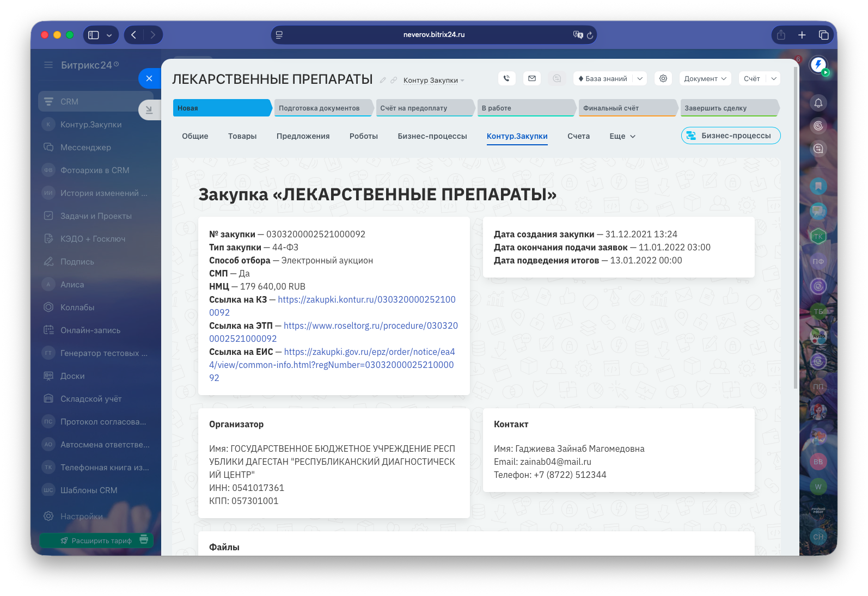Open the browser share icon
This screenshot has height=596, width=868.
click(781, 35)
